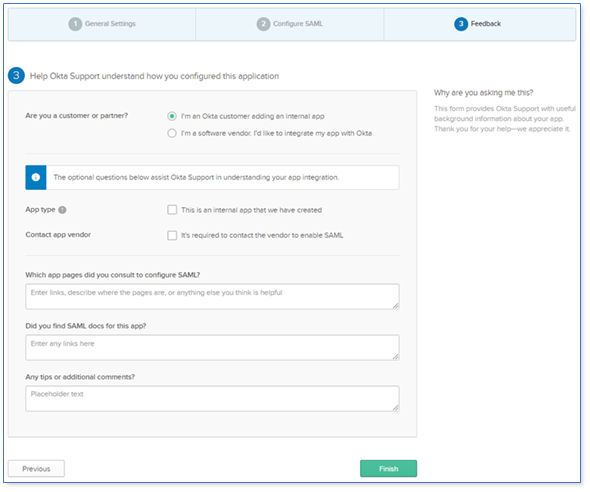Focus the app pages consulted text area

212,296
